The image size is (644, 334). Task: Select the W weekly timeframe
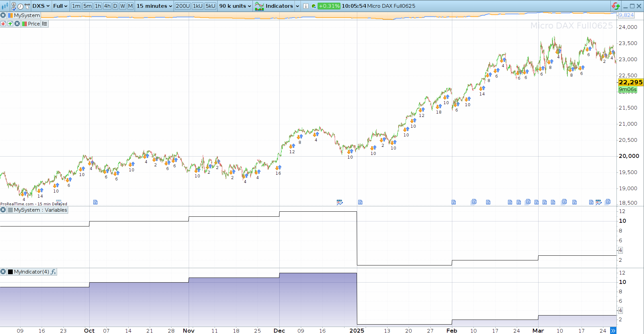pos(123,6)
